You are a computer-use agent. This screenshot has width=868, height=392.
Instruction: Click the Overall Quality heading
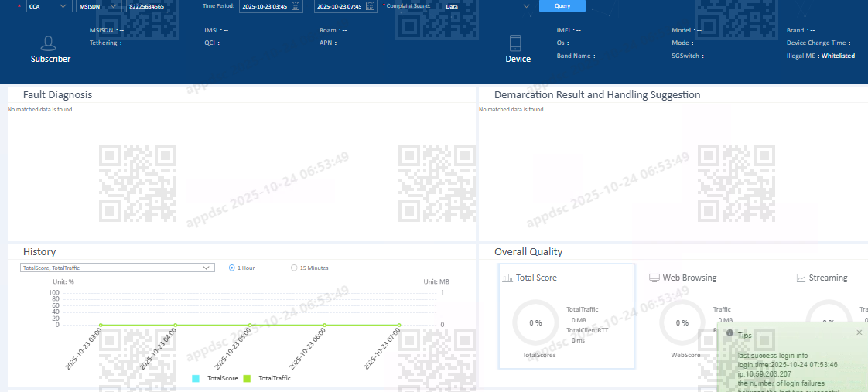pyautogui.click(x=528, y=251)
